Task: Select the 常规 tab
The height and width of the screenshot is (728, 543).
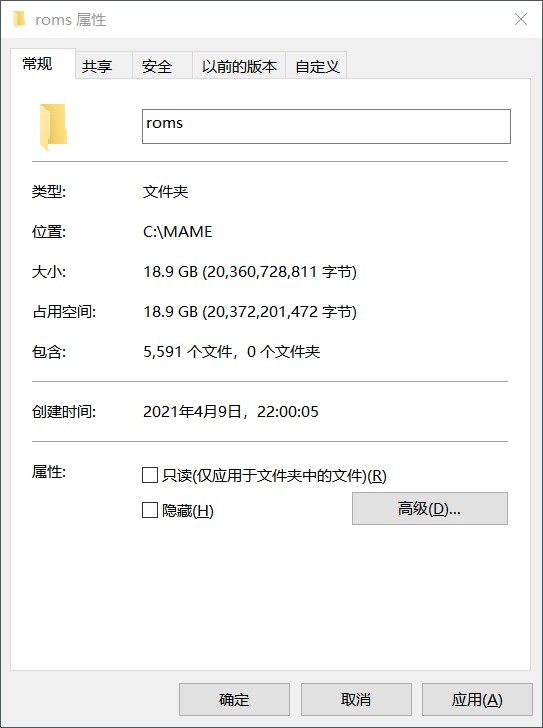Action: pos(42,64)
